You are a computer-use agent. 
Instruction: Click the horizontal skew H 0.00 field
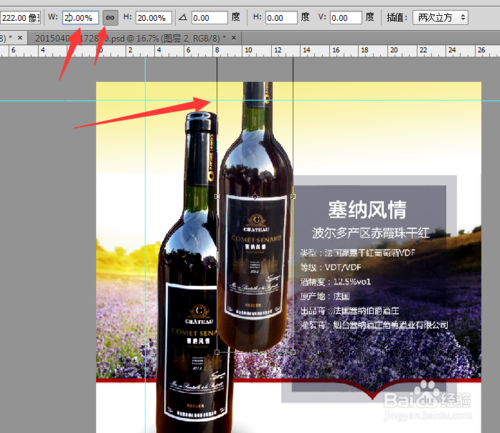click(281, 18)
